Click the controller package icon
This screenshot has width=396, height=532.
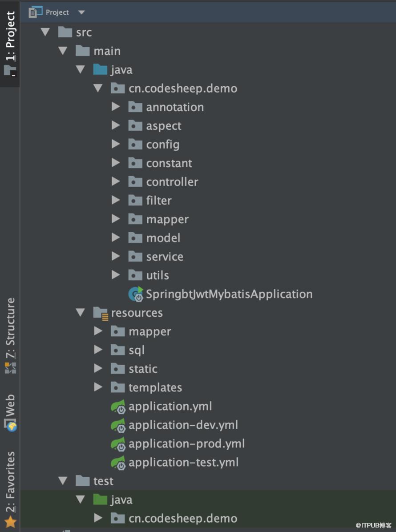(x=135, y=181)
